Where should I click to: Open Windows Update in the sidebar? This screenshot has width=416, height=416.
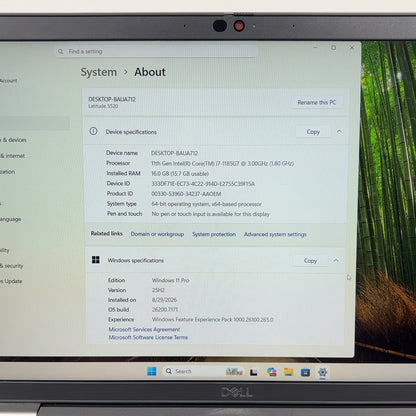11,281
